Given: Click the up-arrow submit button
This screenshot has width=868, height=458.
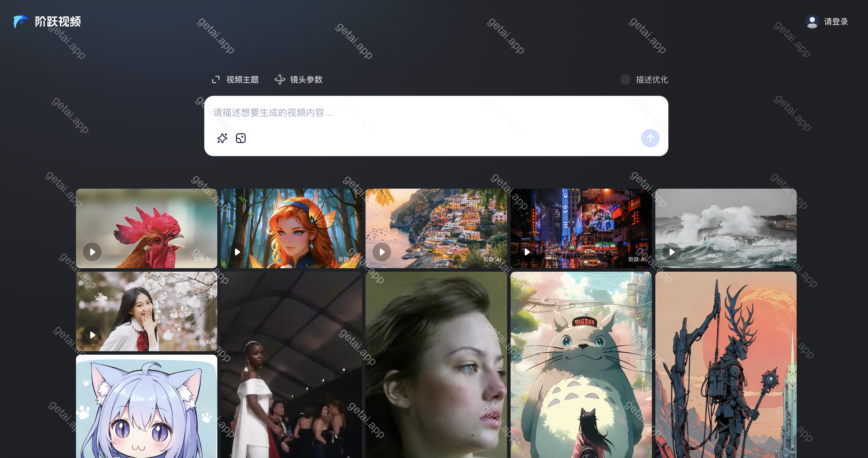Looking at the screenshot, I should (x=650, y=138).
